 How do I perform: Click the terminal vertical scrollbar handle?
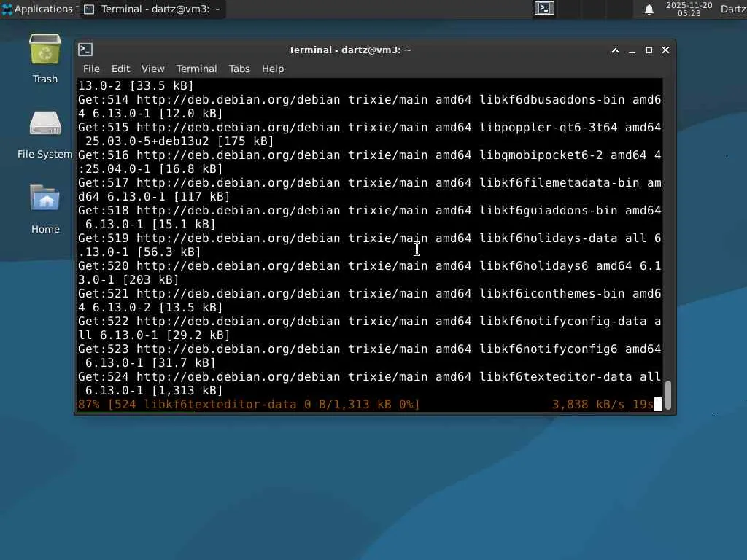tap(668, 394)
